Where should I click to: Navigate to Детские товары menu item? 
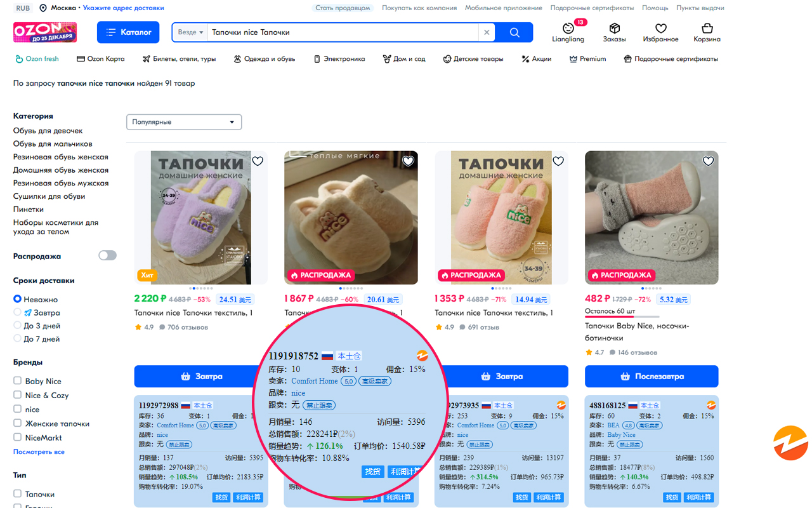(473, 58)
